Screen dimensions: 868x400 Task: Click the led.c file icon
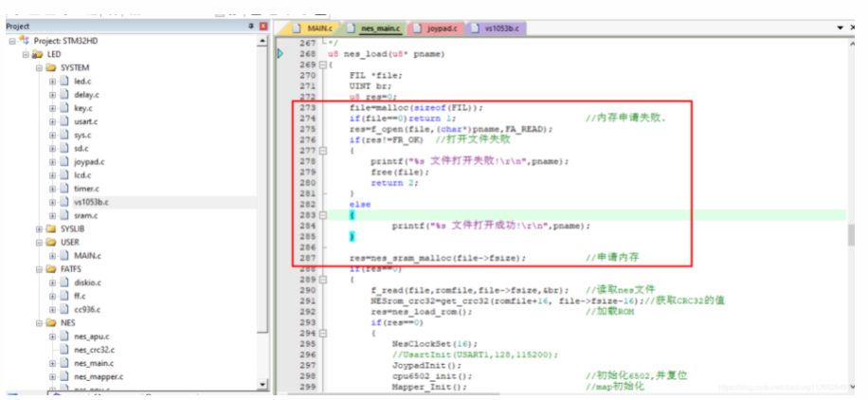click(x=64, y=81)
